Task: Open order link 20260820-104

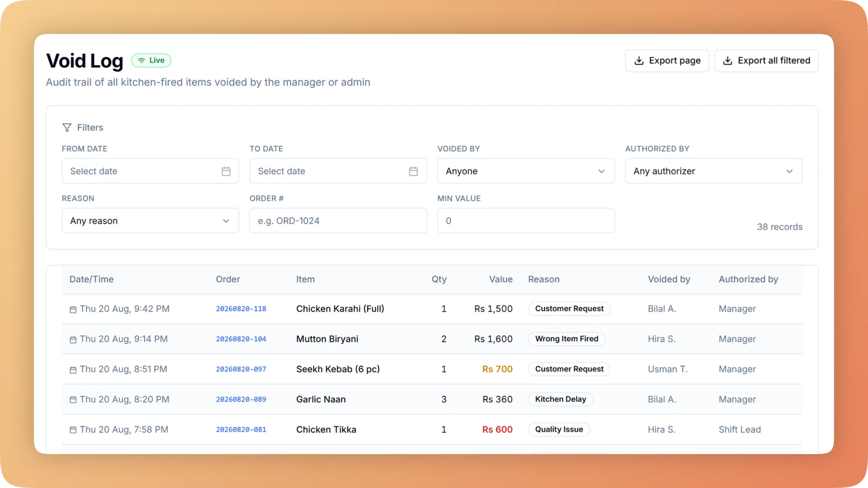Action: coord(241,339)
